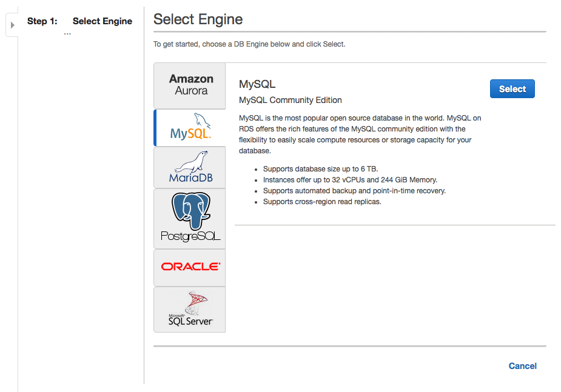
Task: Choose the Amazon Aurora engine tab
Action: point(190,86)
